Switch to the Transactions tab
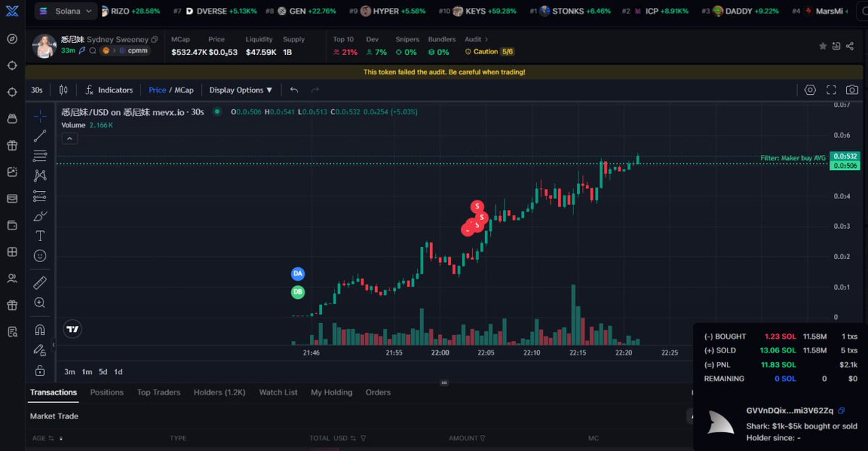 tap(53, 392)
